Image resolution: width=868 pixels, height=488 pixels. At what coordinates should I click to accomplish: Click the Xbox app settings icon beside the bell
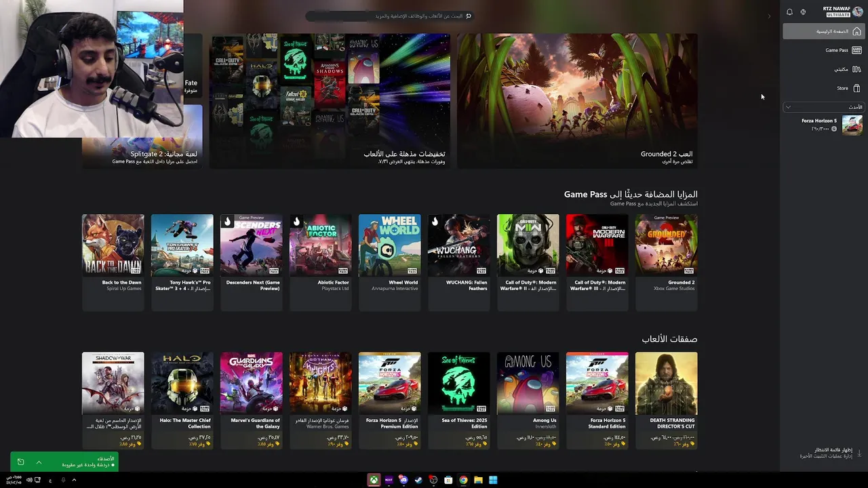[x=803, y=12]
